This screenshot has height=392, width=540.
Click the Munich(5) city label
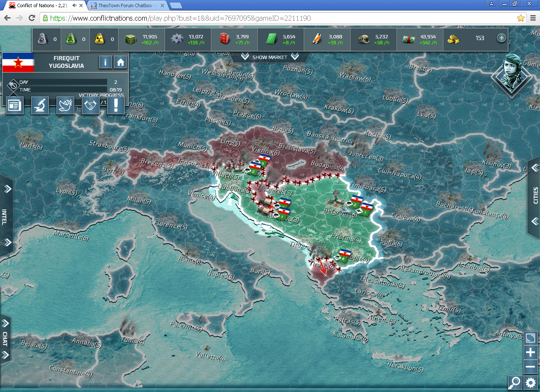click(192, 147)
